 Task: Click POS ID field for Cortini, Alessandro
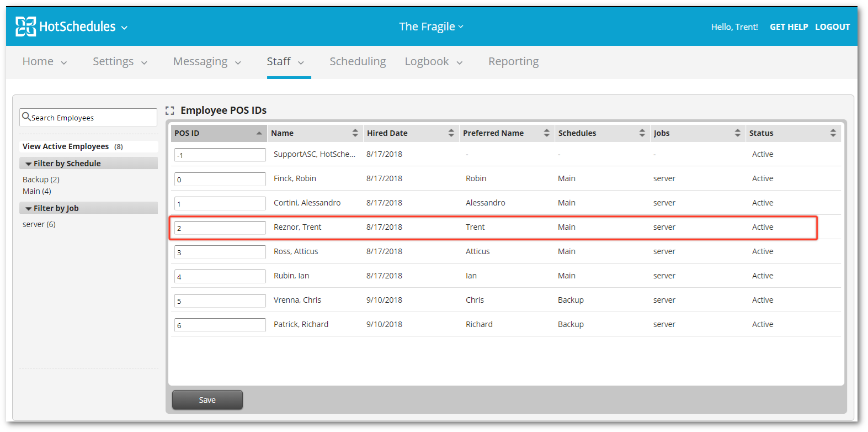pos(220,204)
